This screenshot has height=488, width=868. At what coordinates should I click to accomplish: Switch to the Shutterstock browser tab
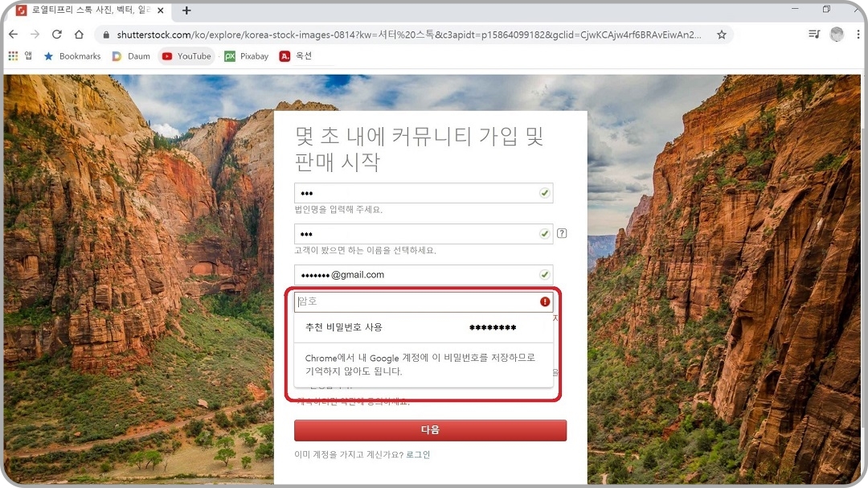pos(88,11)
